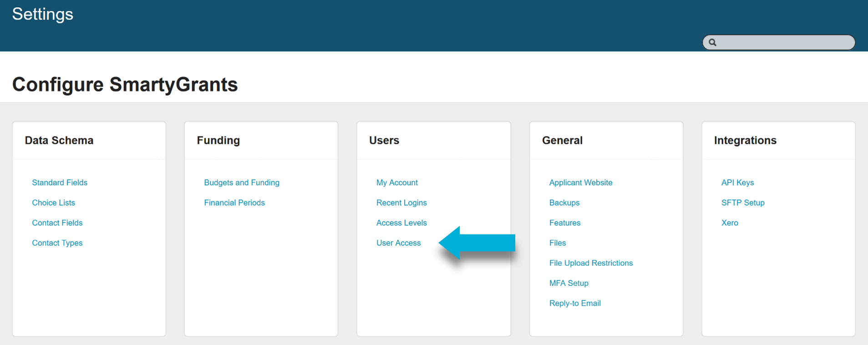Image resolution: width=868 pixels, height=345 pixels.
Task: Click the search magnifier icon
Action: (x=712, y=42)
